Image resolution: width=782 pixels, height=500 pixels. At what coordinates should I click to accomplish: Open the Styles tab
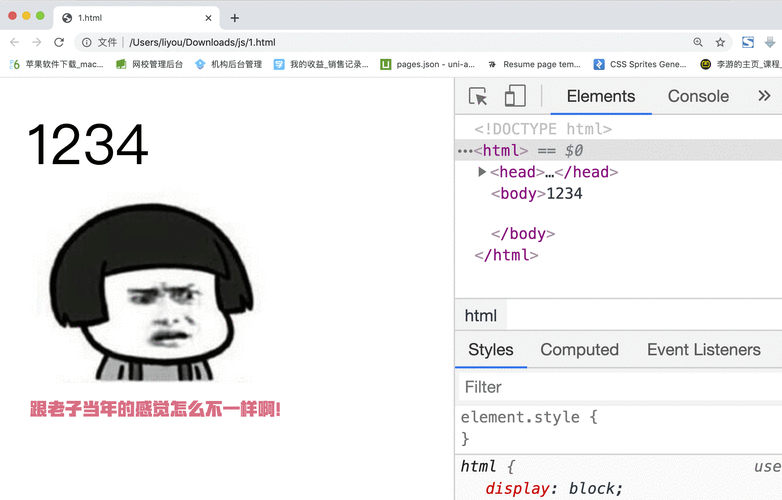[x=491, y=350]
